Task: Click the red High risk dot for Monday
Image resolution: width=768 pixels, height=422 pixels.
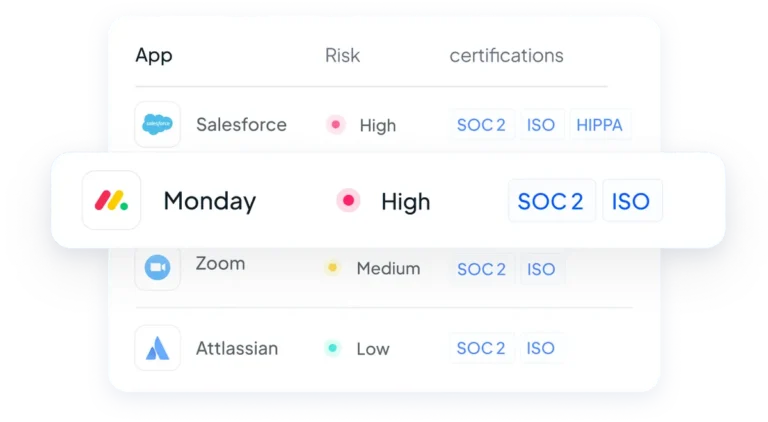Action: (x=348, y=201)
